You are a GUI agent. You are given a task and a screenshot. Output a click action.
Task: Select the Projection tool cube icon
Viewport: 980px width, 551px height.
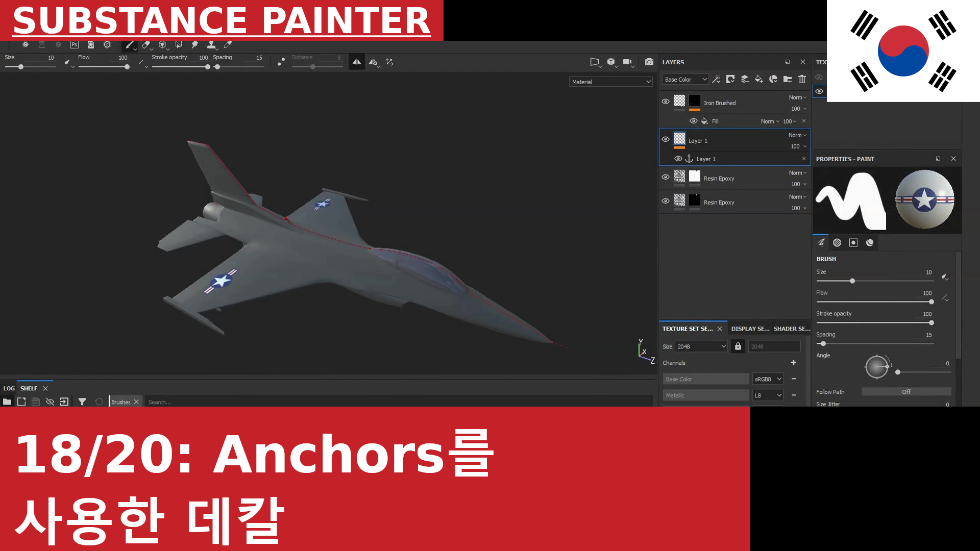pyautogui.click(x=162, y=45)
